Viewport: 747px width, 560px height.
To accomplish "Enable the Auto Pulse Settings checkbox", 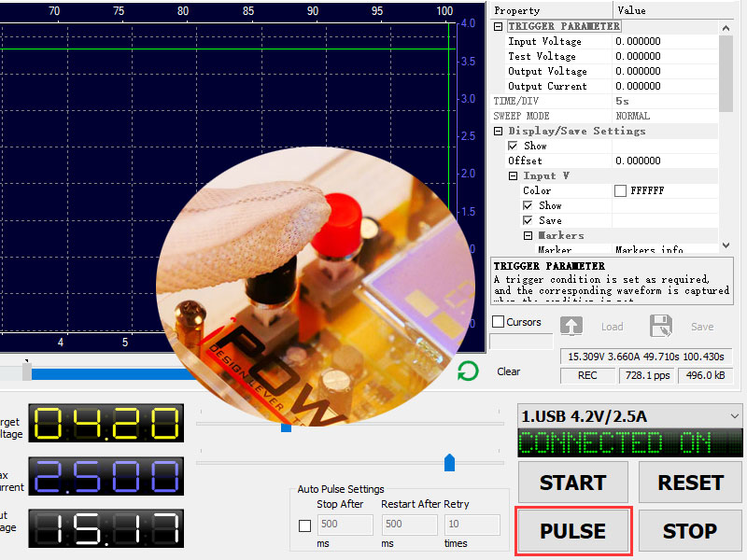I will (304, 525).
